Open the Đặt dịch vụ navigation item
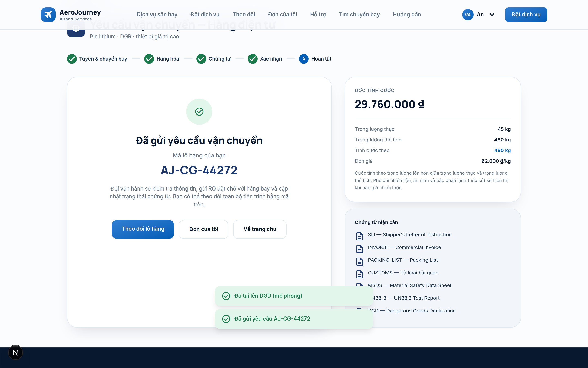This screenshot has width=588, height=368. 205,15
